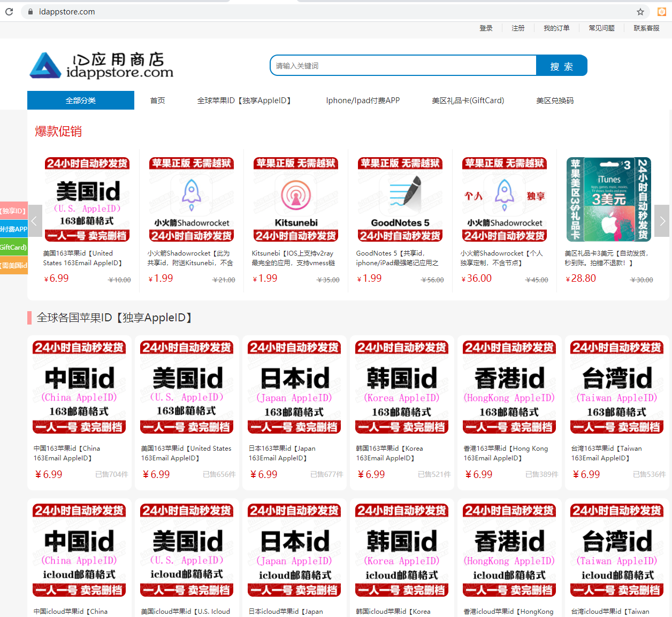Viewport: 672px width, 617px height.
Task: Open the iTunes 3 dollar gift card image
Action: [609, 199]
